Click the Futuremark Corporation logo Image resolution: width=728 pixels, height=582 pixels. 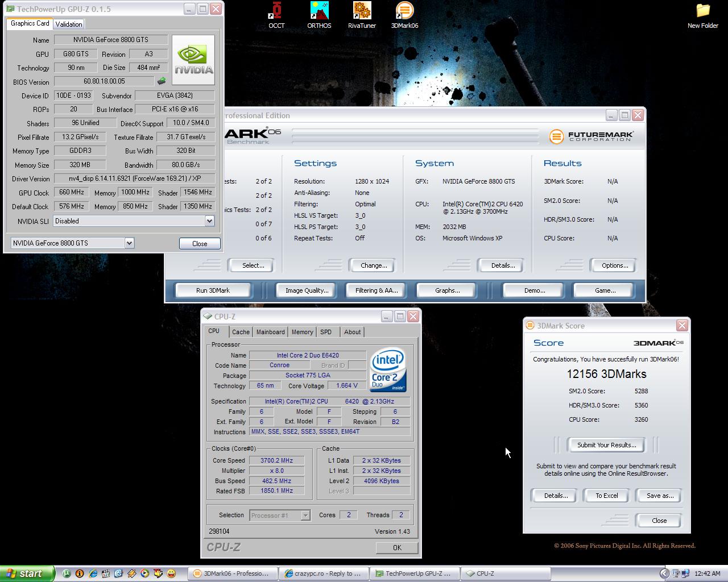[x=591, y=136]
